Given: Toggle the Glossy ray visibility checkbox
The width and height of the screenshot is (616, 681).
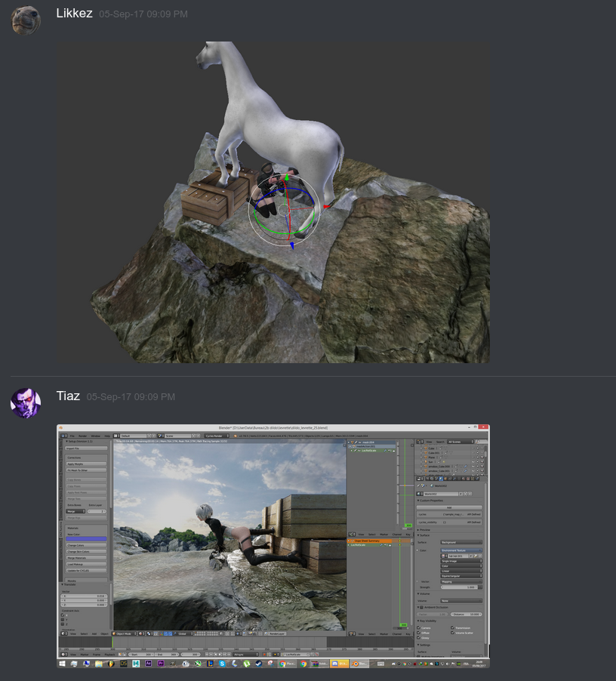Looking at the screenshot, I should point(418,638).
